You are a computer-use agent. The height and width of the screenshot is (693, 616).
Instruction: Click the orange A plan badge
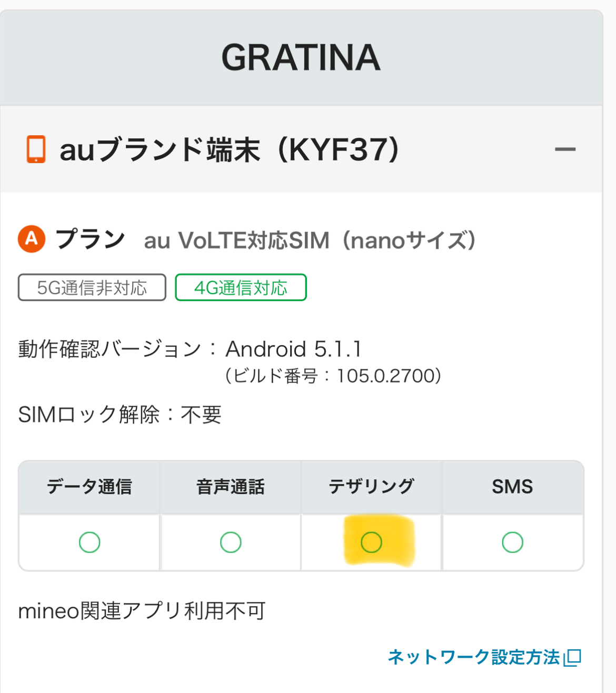pos(32,239)
